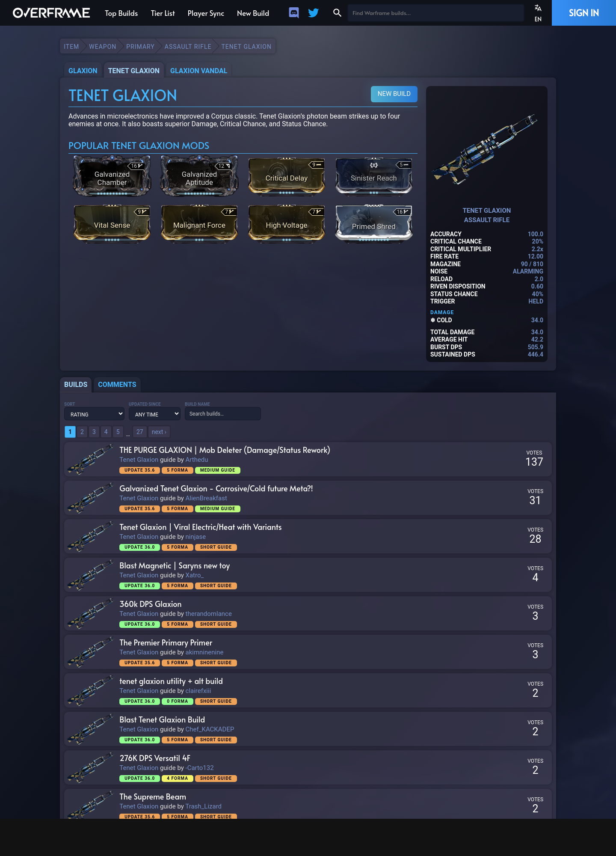Open THE PURGE GLAXION Mob Deleter build
The width and height of the screenshot is (616, 856).
(225, 450)
